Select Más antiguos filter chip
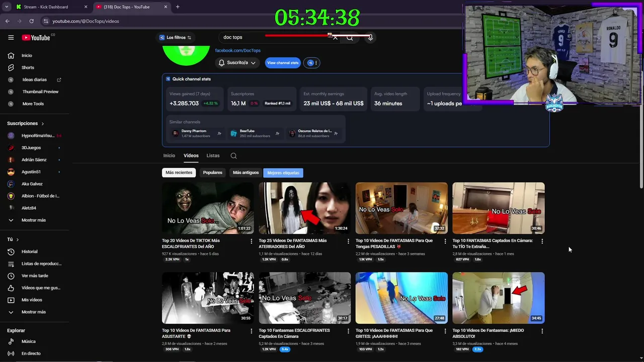Viewport: 644px width, 362px height. [246, 172]
